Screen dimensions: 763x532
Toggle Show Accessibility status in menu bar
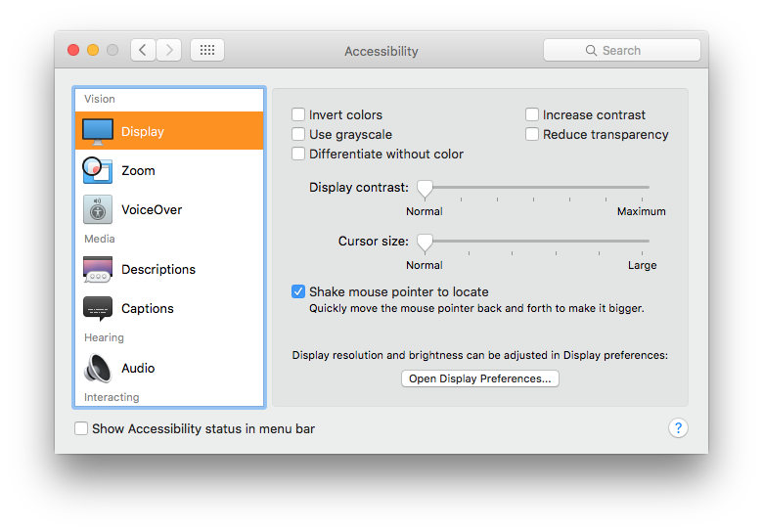click(x=81, y=428)
